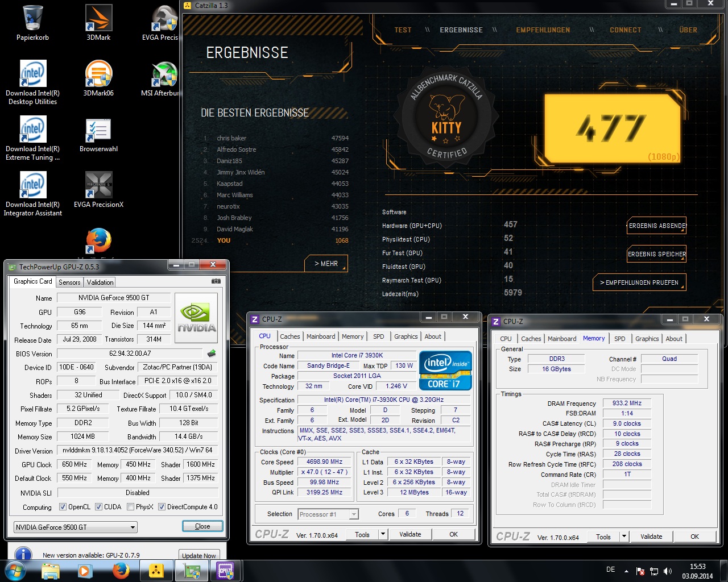Open Download Intel(R) Desktop Utilities shortcut
728x582 pixels.
coord(33,82)
